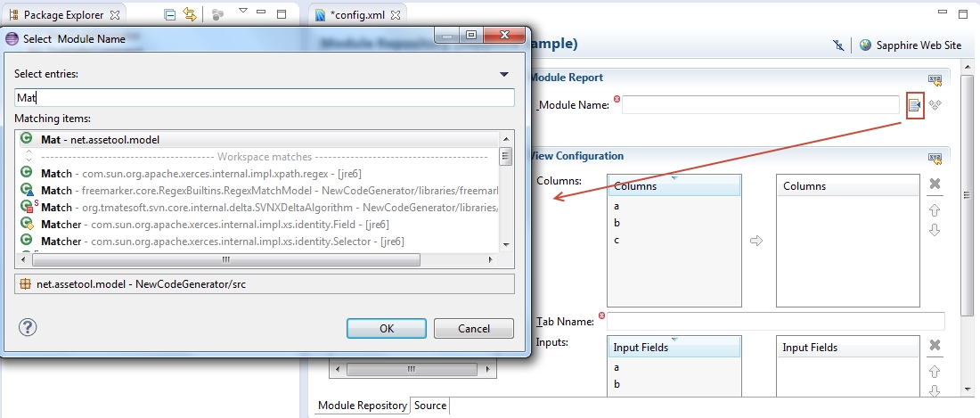Viewport: 980px width, 418px height.
Task: Close the Select Module Name dialog
Action: click(x=502, y=37)
